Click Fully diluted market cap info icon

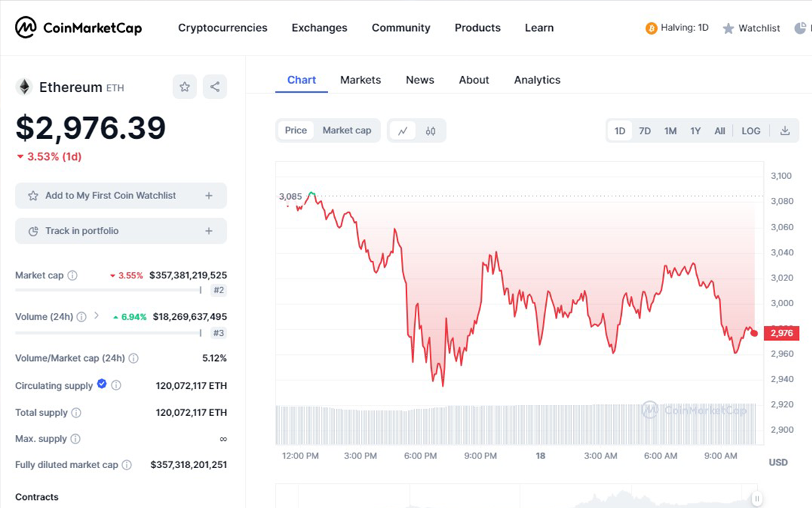click(127, 465)
